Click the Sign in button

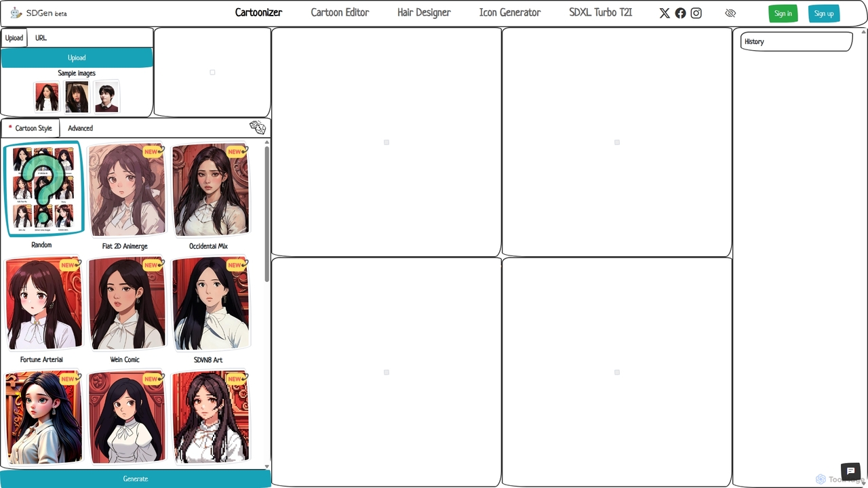(x=783, y=14)
